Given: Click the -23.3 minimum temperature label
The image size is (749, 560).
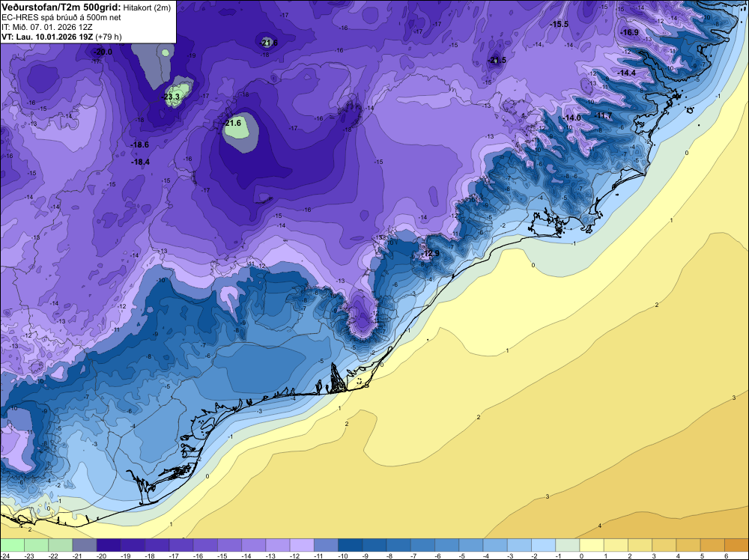Looking at the screenshot, I should coord(171,97).
